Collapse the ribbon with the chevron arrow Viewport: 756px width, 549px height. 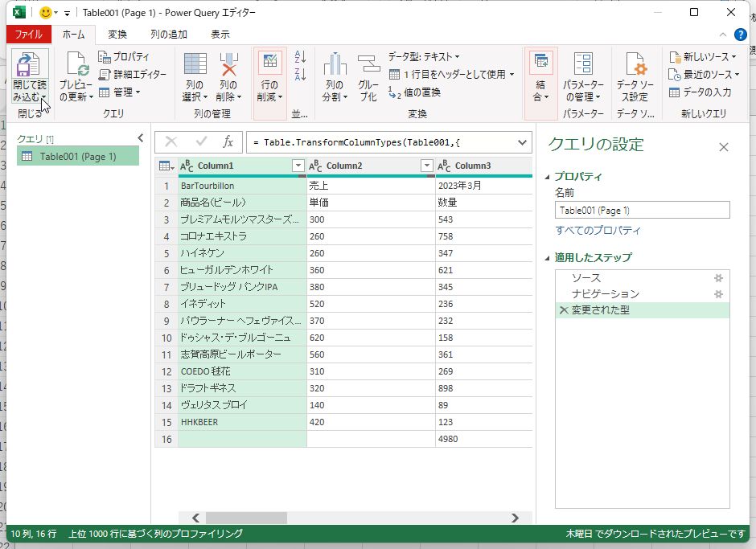pos(723,34)
